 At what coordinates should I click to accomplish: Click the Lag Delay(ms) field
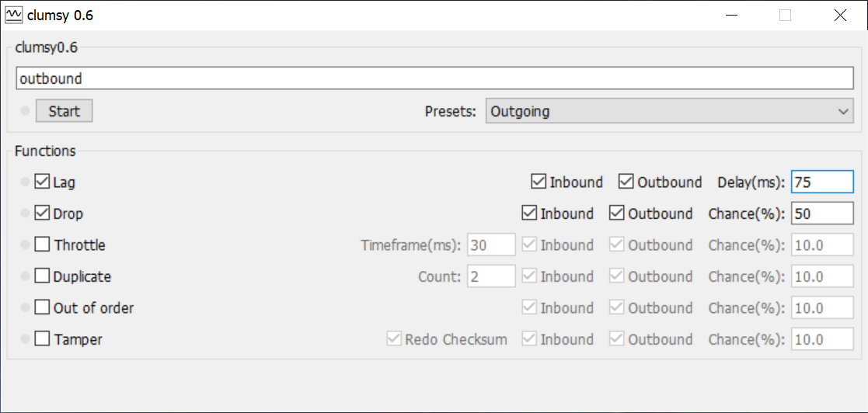(822, 182)
